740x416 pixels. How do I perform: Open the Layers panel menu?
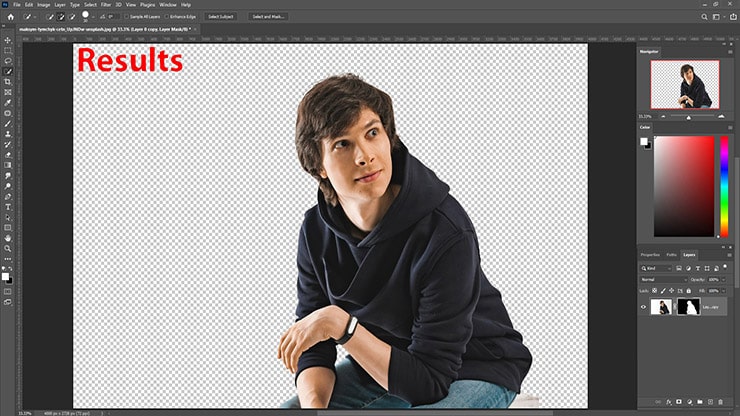730,255
